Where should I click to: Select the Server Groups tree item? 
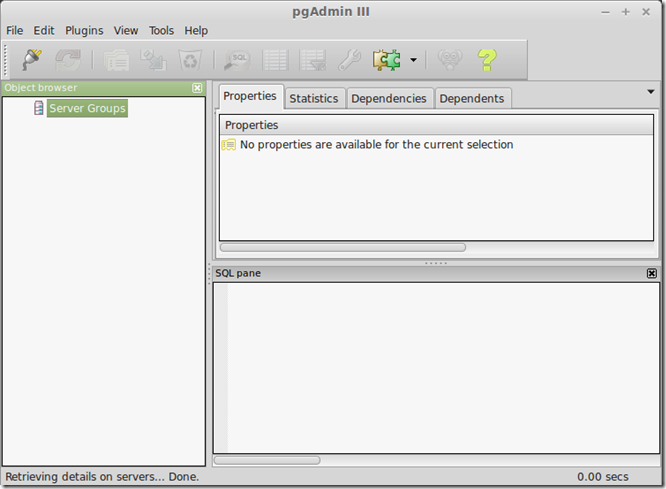[x=87, y=108]
